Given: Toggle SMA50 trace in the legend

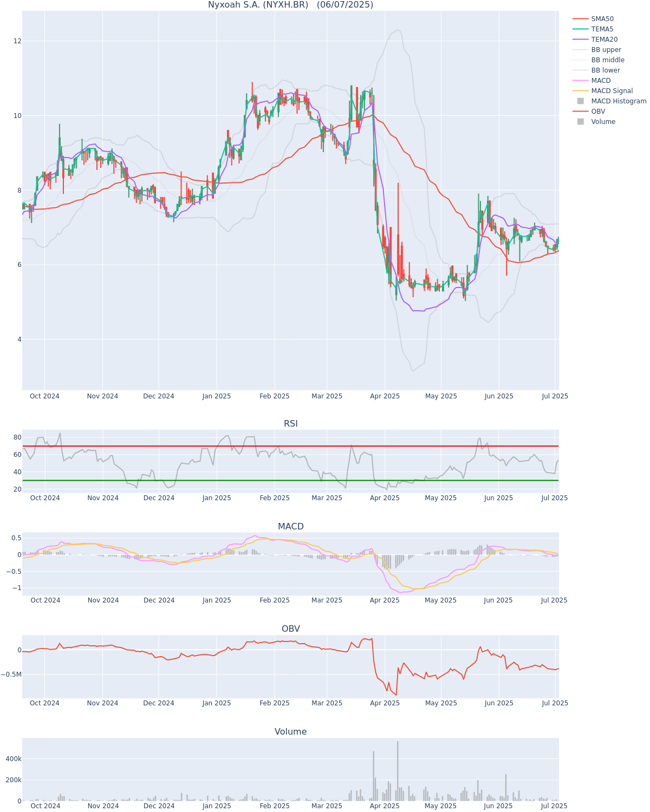Looking at the screenshot, I should coord(593,19).
